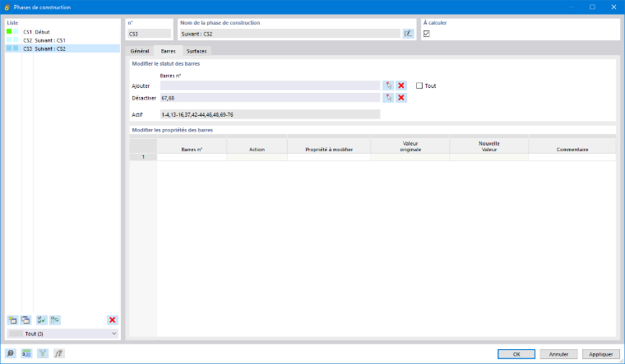Click the construction phase name field

[x=289, y=34]
